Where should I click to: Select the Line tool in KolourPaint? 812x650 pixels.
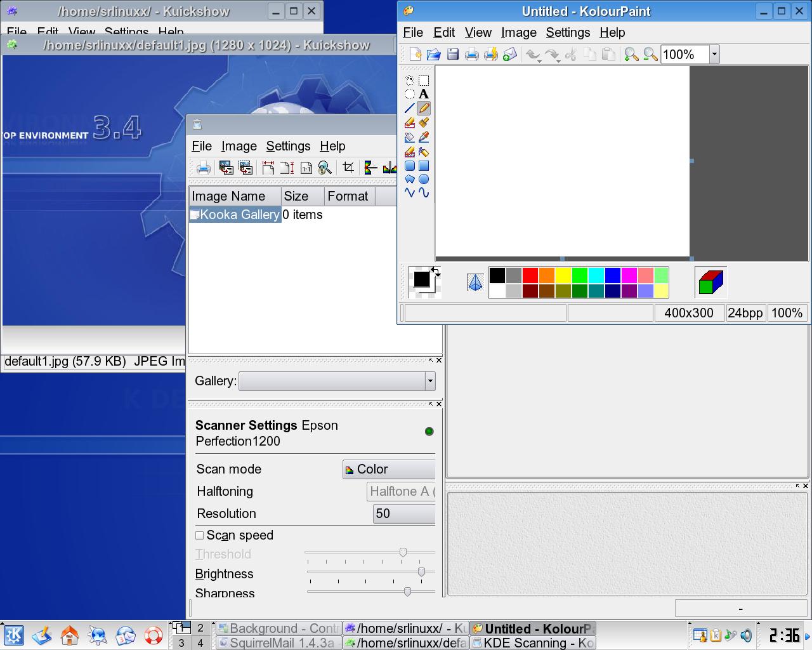[410, 109]
